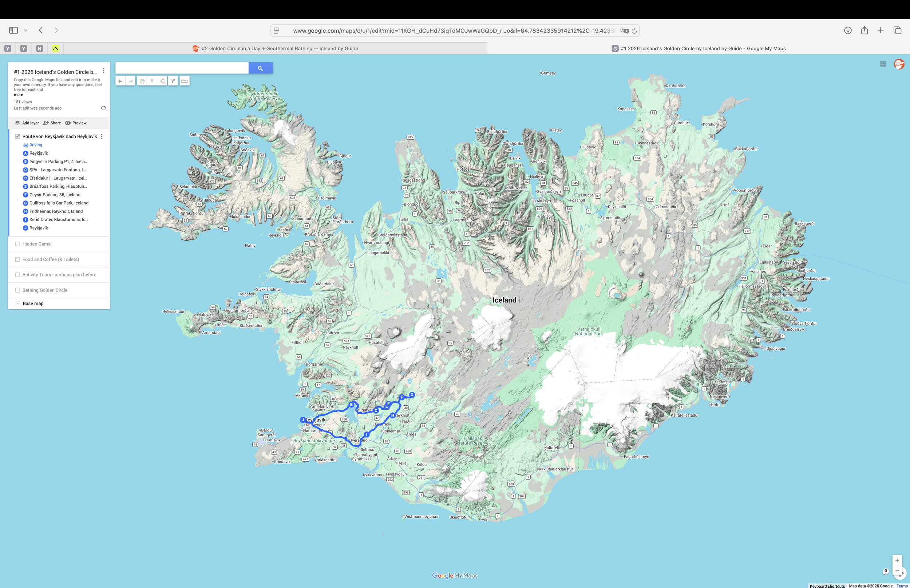Enable the Food and Coffee layer
Viewport: 910px width, 588px height.
pyautogui.click(x=17, y=259)
